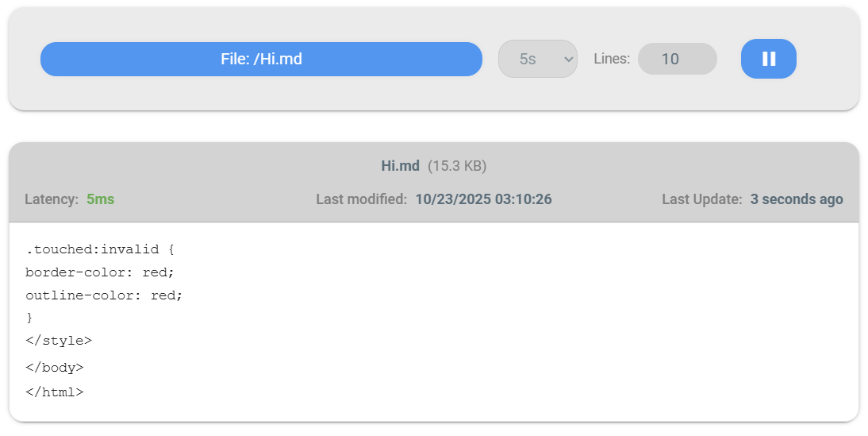Click the Hi.md filename header

(x=400, y=166)
